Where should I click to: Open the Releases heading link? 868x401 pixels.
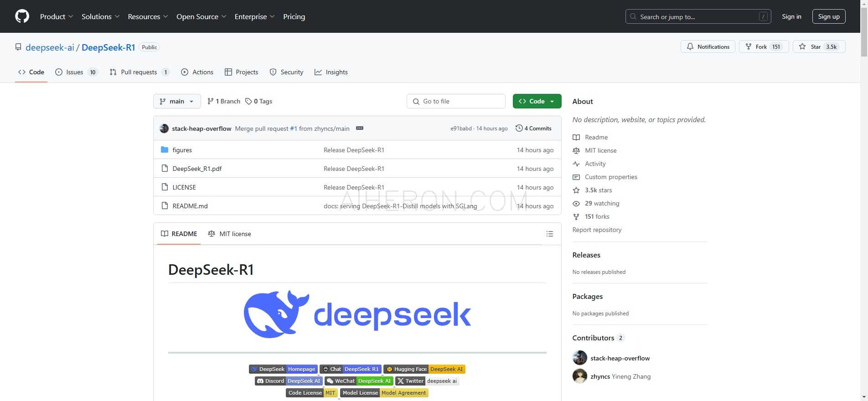(586, 255)
